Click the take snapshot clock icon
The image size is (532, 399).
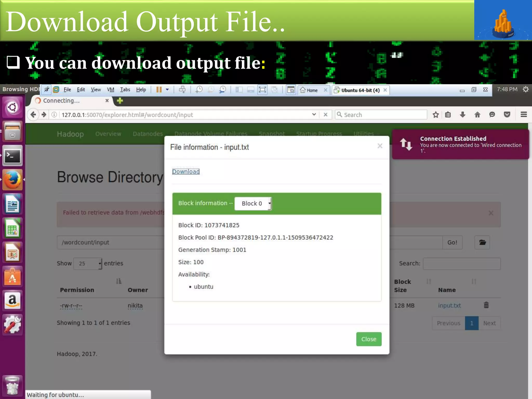(199, 90)
